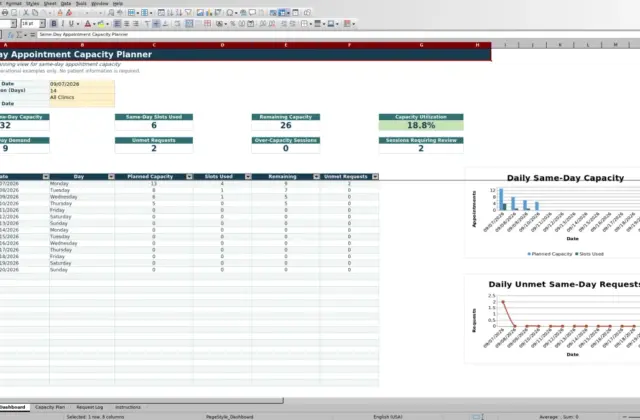
Task: Open the Help menu
Action: (118, 3)
